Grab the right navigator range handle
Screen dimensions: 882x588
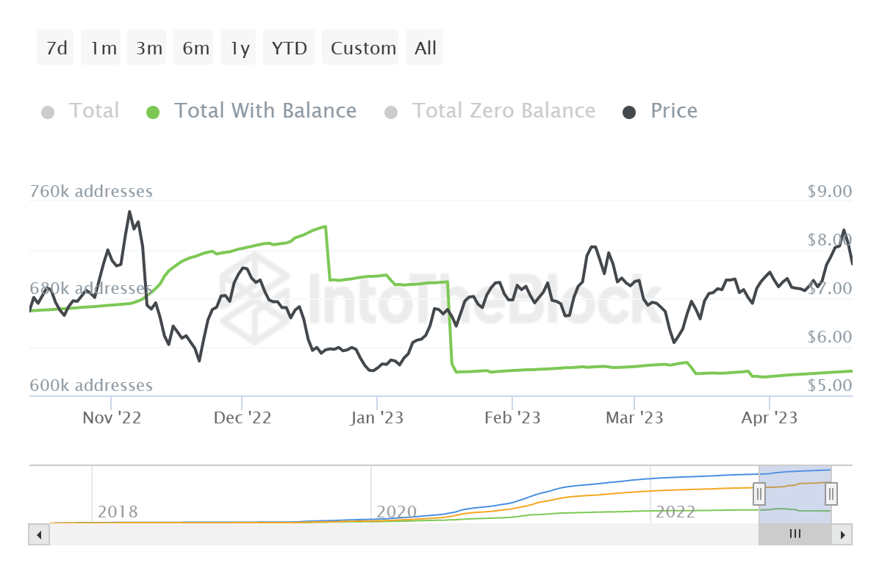click(x=831, y=493)
